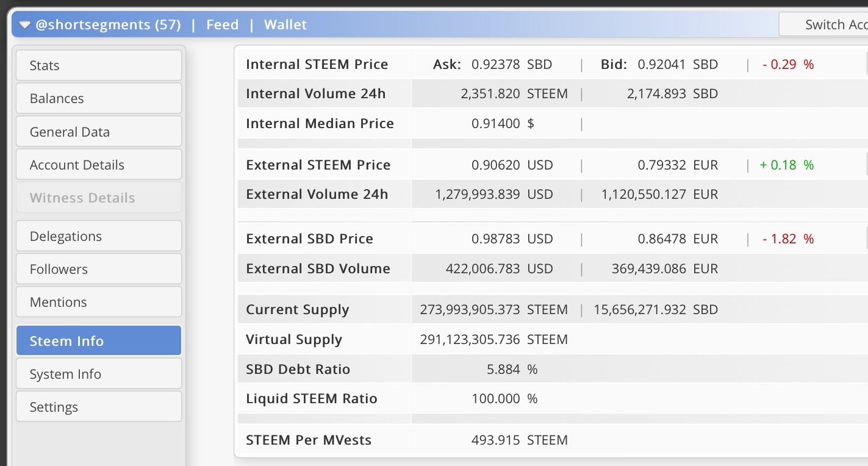This screenshot has height=466, width=868.
Task: Click the External SBD Price -1.82 % value
Action: pos(788,238)
